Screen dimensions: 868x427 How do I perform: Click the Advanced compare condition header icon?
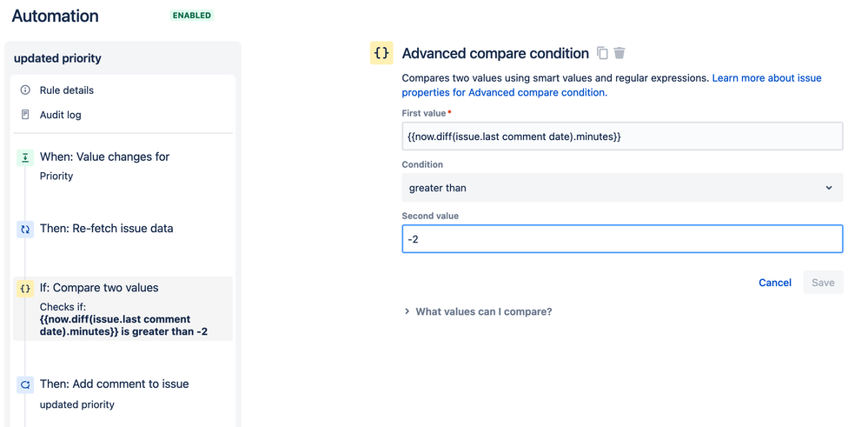(x=381, y=53)
